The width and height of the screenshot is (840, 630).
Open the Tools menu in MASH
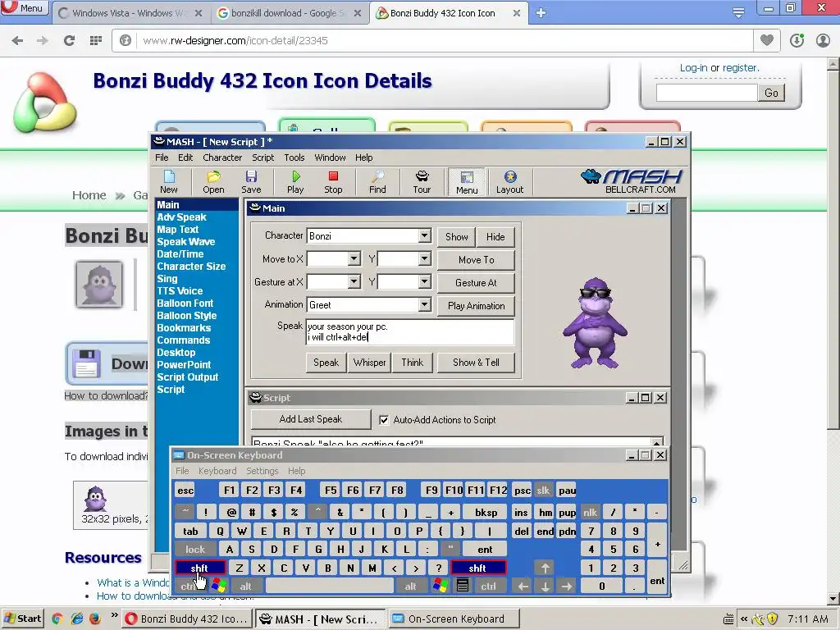click(x=294, y=157)
